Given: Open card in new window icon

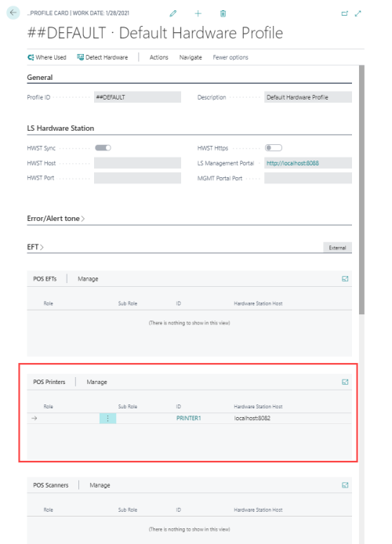Looking at the screenshot, I should pyautogui.click(x=344, y=13).
